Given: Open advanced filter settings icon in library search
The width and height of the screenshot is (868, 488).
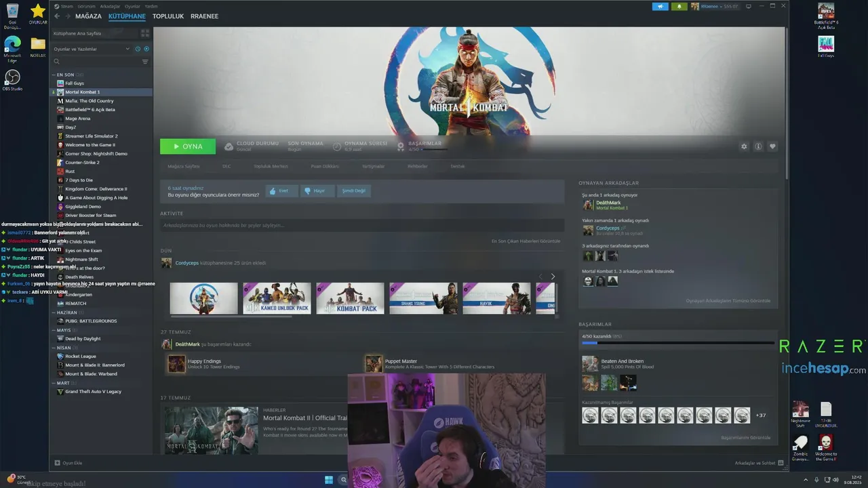Looking at the screenshot, I should [x=145, y=62].
